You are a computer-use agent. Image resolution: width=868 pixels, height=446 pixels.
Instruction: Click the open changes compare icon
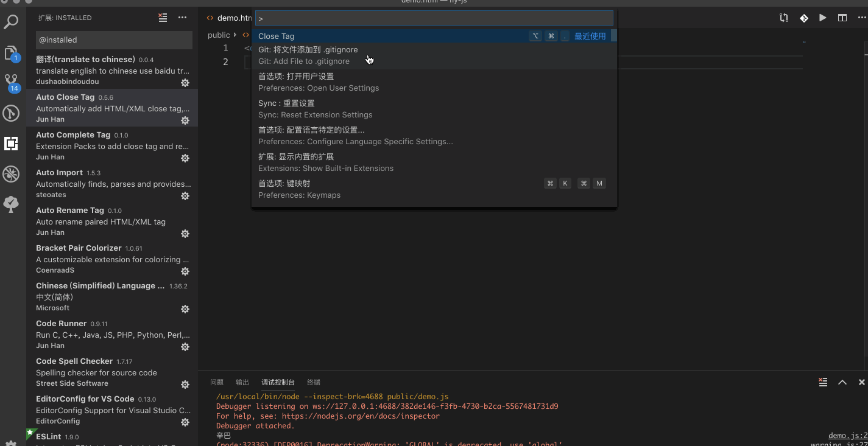(784, 18)
